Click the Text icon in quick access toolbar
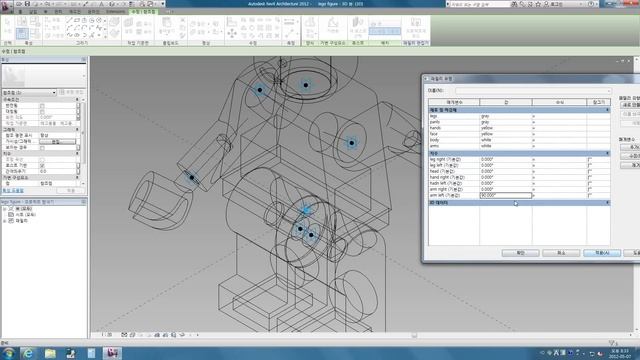Image resolution: width=640 pixels, height=360 pixels. click(102, 4)
